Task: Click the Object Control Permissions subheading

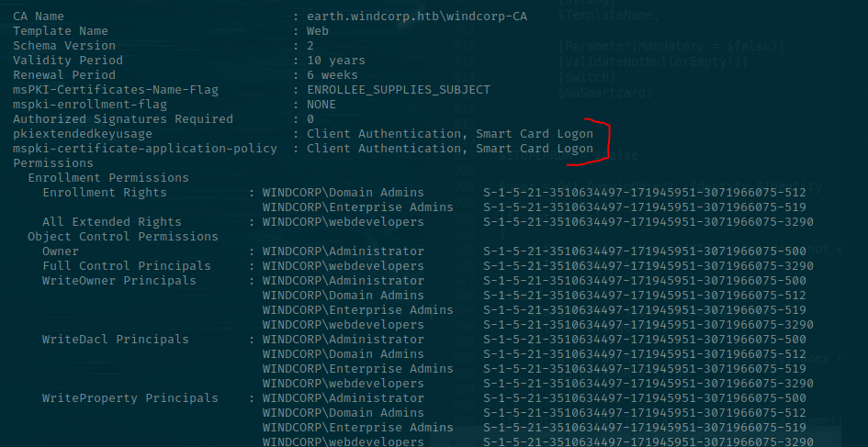Action: point(123,237)
